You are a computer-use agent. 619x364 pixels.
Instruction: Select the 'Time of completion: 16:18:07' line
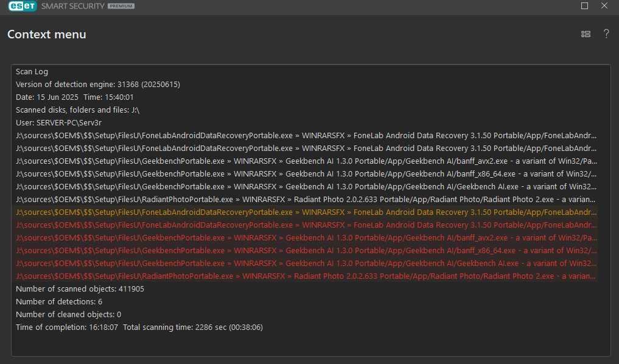coord(139,327)
